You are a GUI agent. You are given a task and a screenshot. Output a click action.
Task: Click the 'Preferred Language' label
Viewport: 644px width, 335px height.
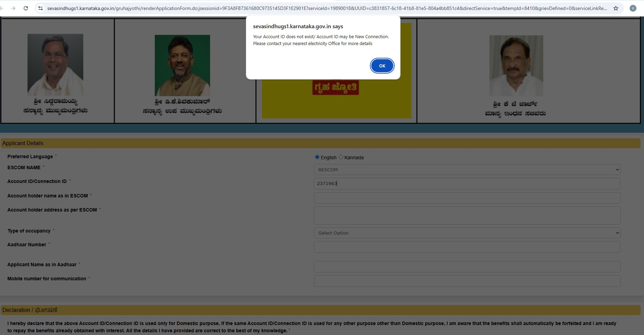tap(30, 156)
